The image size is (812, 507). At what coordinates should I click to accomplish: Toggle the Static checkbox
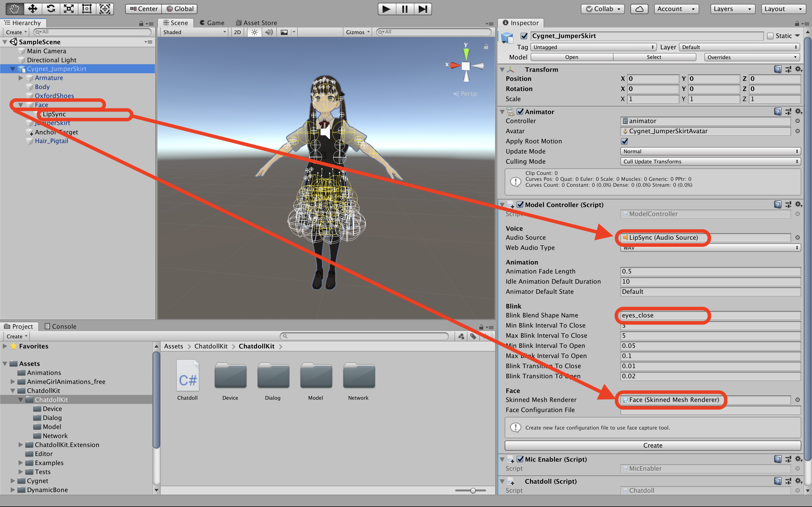(x=770, y=36)
